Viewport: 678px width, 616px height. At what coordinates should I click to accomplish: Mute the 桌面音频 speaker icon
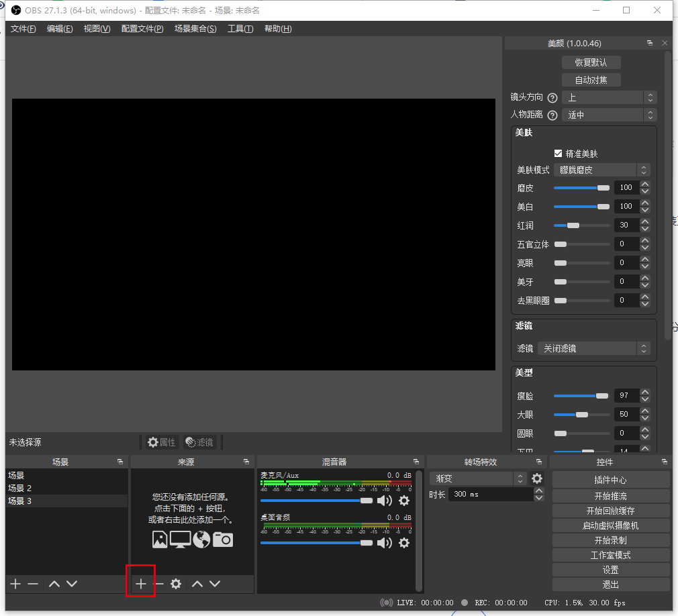384,543
